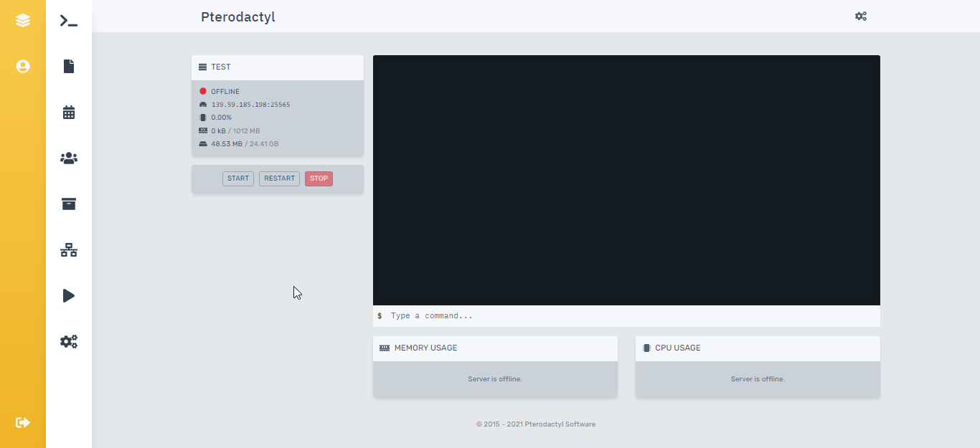Click the admin cogs icon in header

tap(861, 16)
